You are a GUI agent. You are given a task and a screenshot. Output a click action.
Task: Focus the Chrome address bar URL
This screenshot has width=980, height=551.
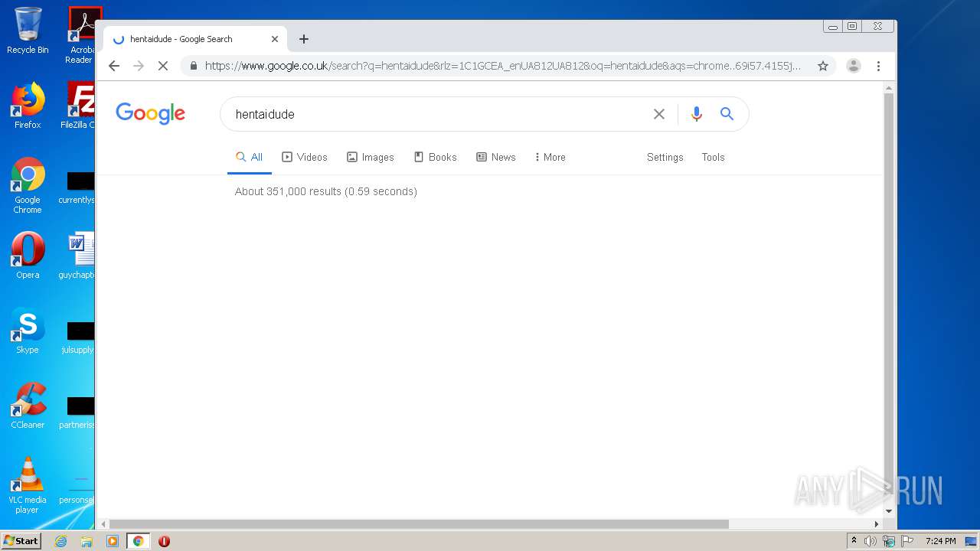[502, 66]
